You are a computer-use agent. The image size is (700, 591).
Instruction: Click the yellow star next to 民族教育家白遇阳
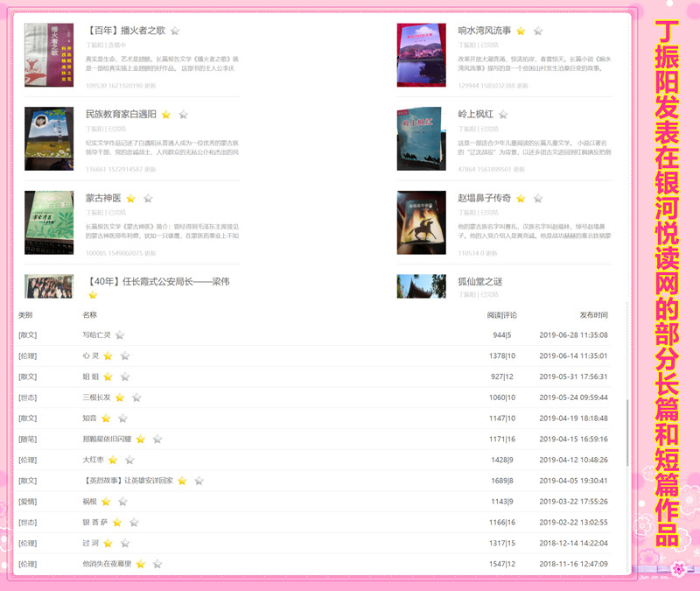[x=166, y=114]
